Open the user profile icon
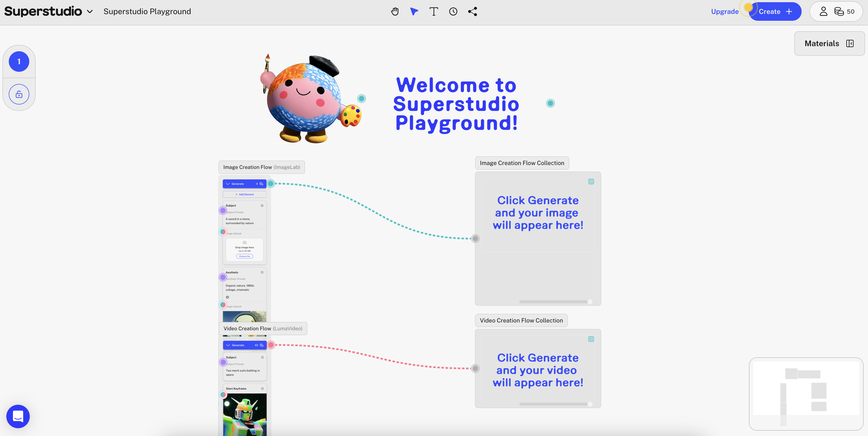 point(823,11)
